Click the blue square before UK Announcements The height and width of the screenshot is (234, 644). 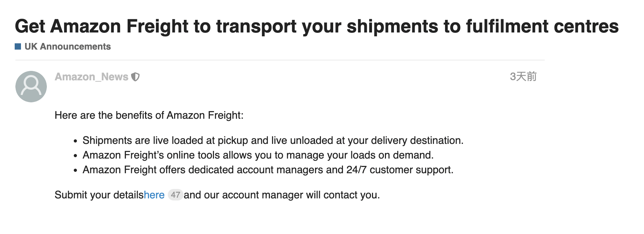[18, 46]
